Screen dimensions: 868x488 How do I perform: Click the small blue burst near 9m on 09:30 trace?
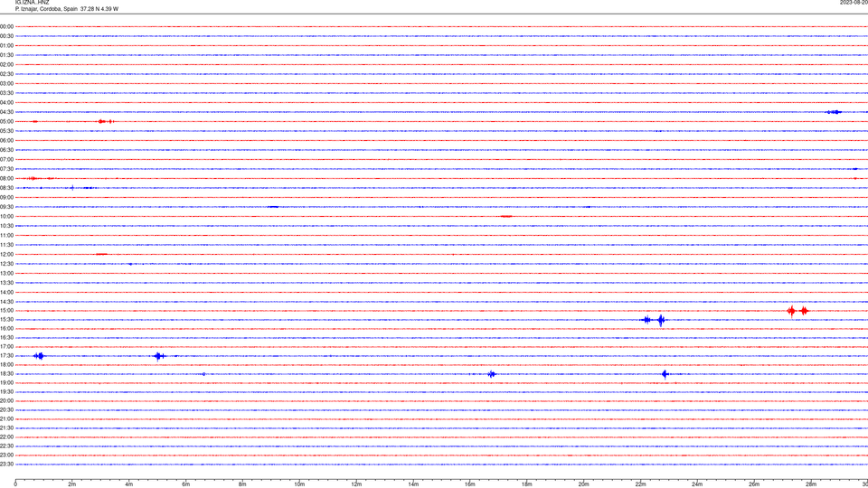[x=273, y=207]
